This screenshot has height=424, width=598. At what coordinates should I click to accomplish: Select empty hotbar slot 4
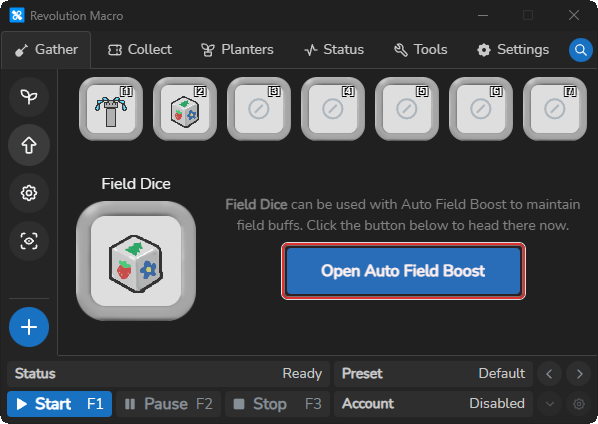[x=333, y=109]
